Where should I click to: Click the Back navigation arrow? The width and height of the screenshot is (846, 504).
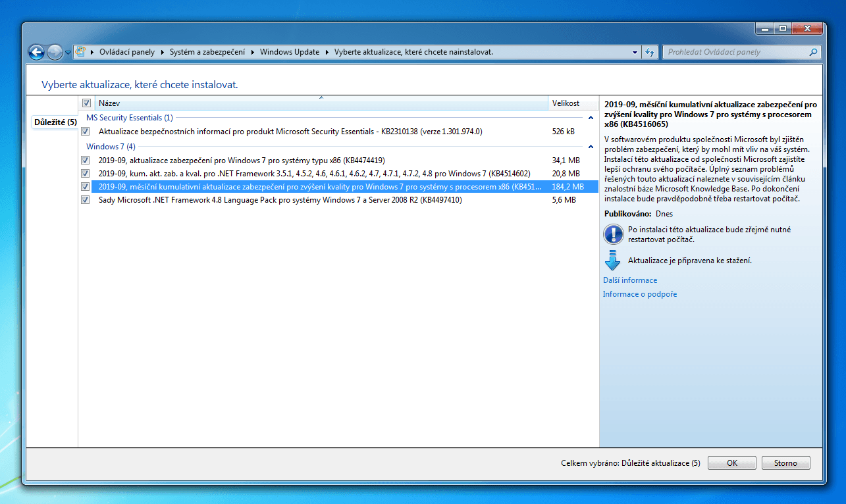tap(36, 52)
